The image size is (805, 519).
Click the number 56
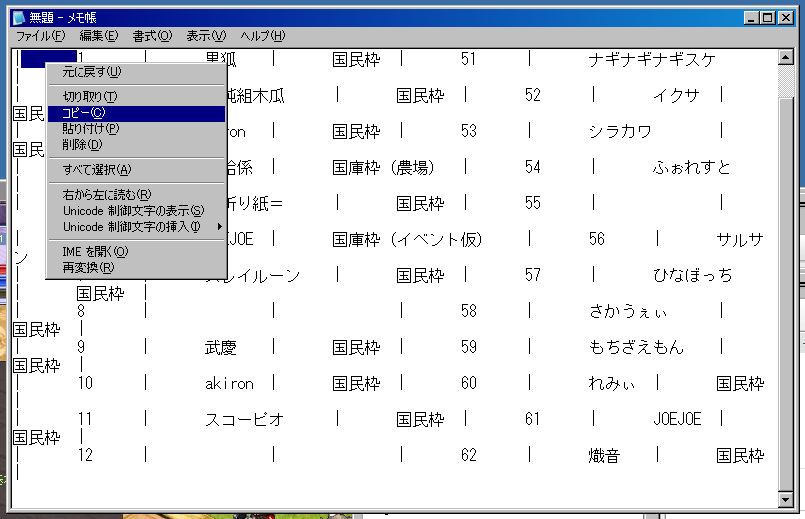(x=597, y=239)
